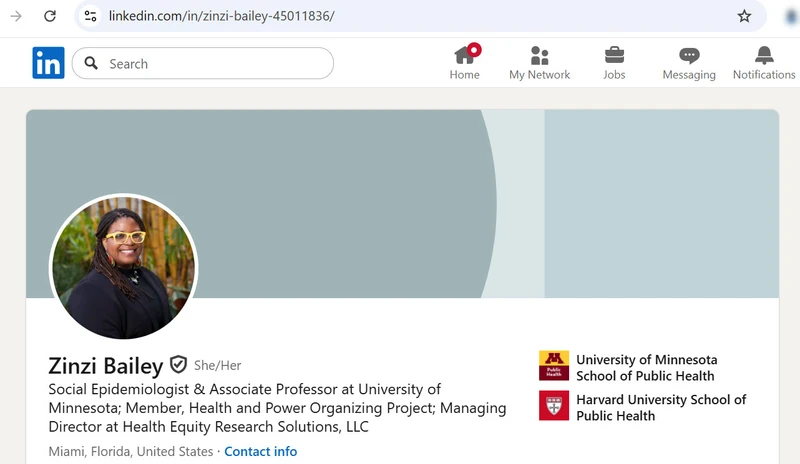Click the Harvard shield logo
Image resolution: width=800 pixels, height=464 pixels.
[554, 406]
